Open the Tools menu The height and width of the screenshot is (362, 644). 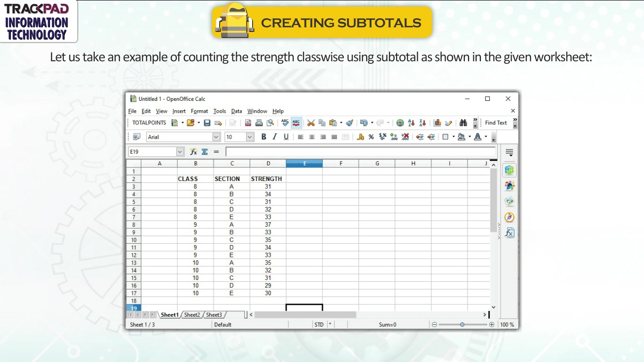click(x=220, y=111)
